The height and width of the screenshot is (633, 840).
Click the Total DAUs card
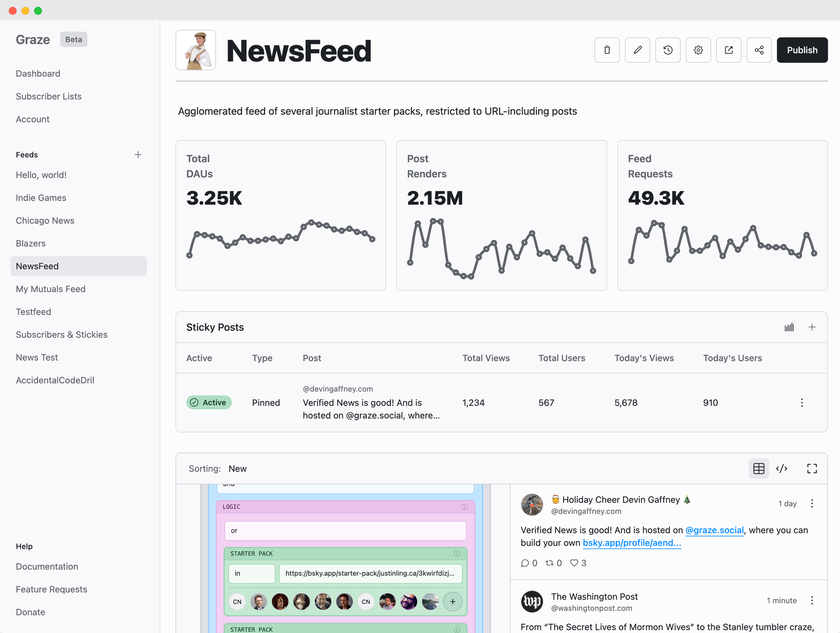(281, 215)
